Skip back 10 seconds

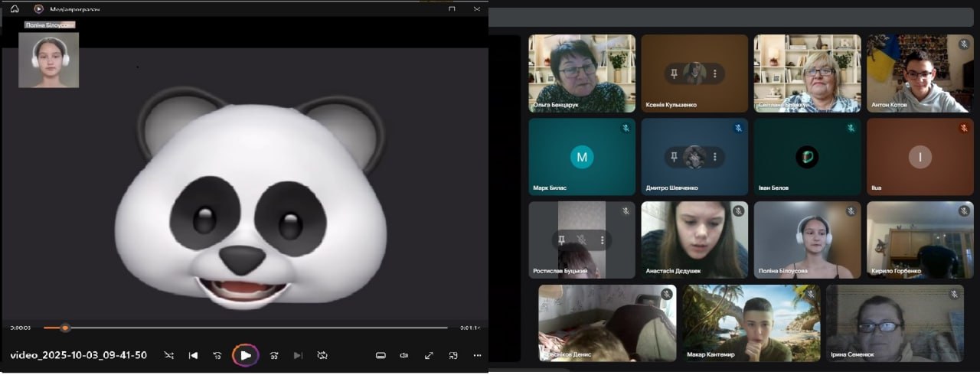217,355
